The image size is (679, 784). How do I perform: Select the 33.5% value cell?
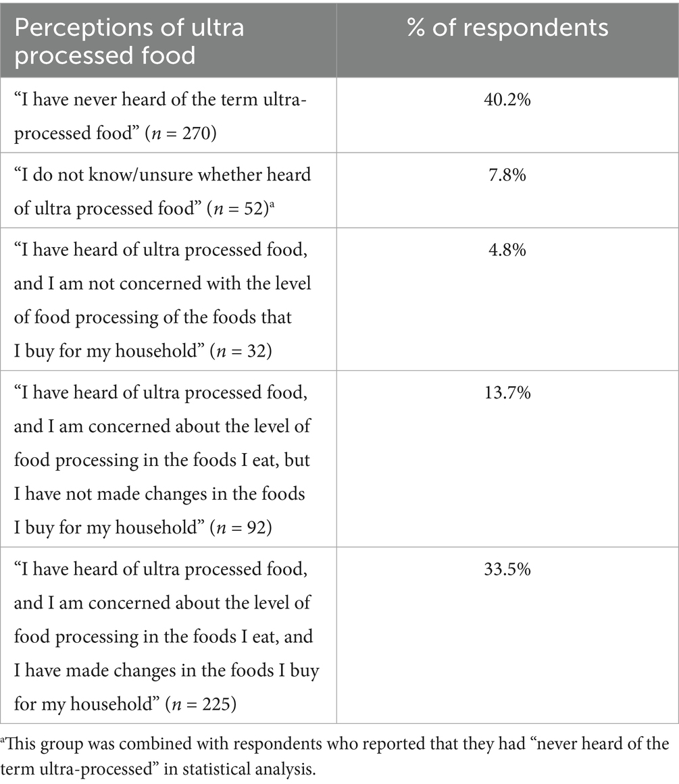pyautogui.click(x=507, y=569)
